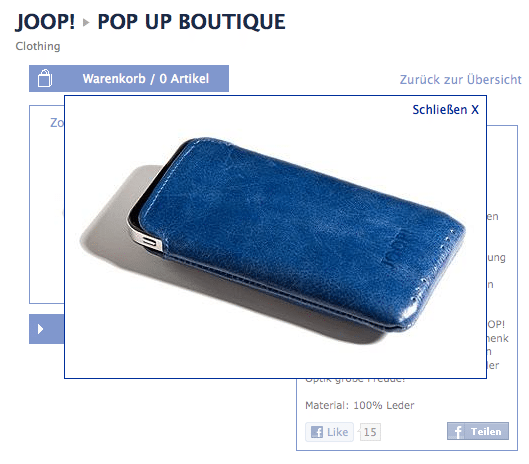Click the embossed JOOP! logo on case
The width and height of the screenshot is (529, 464).
pyautogui.click(x=397, y=250)
